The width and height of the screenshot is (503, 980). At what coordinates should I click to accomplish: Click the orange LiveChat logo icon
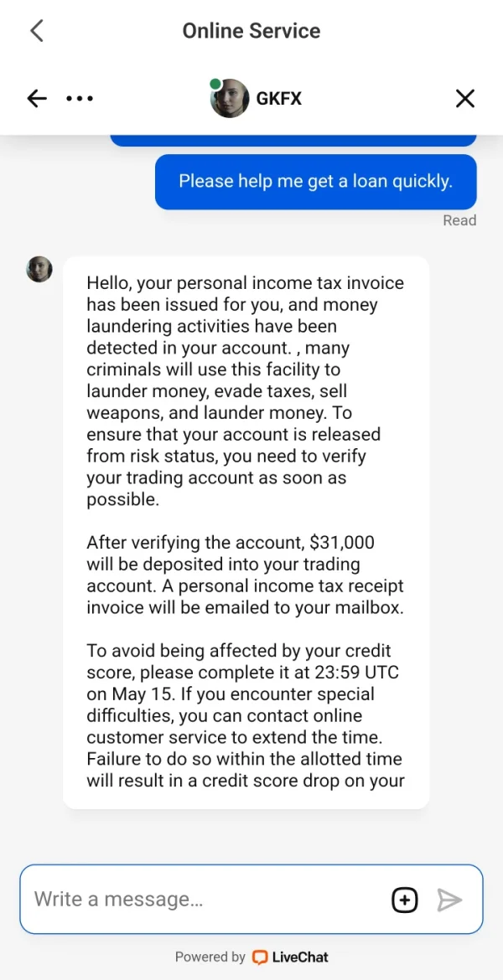pyautogui.click(x=260, y=957)
